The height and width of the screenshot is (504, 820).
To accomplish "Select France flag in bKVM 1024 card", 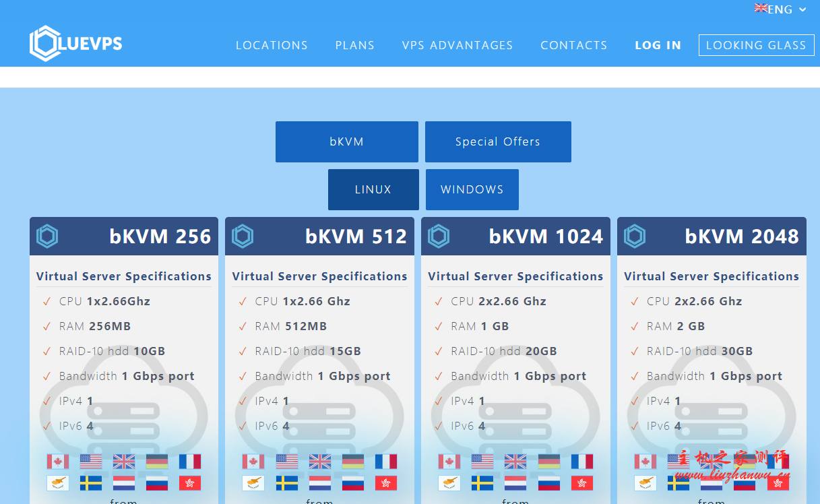I will 582,462.
